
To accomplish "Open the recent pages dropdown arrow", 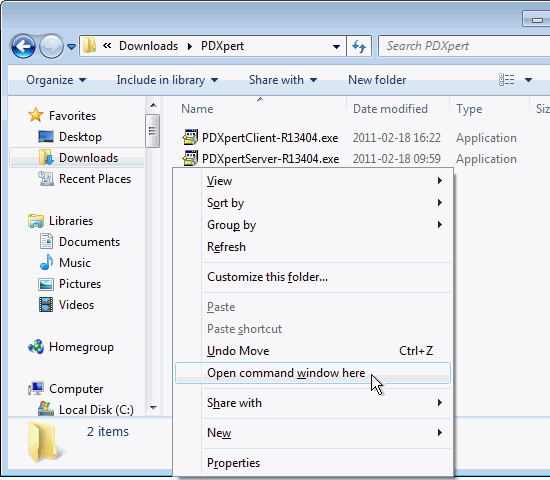I will click(71, 46).
